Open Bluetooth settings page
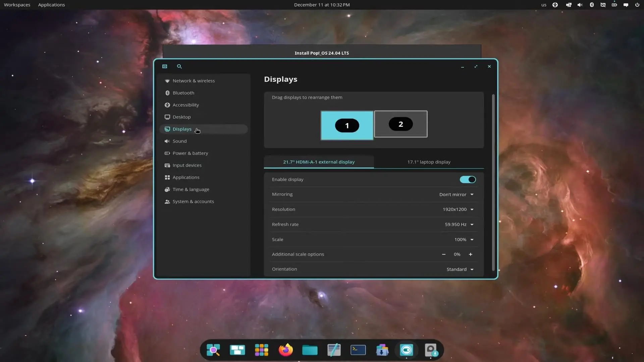The width and height of the screenshot is (644, 362). [x=204, y=93]
